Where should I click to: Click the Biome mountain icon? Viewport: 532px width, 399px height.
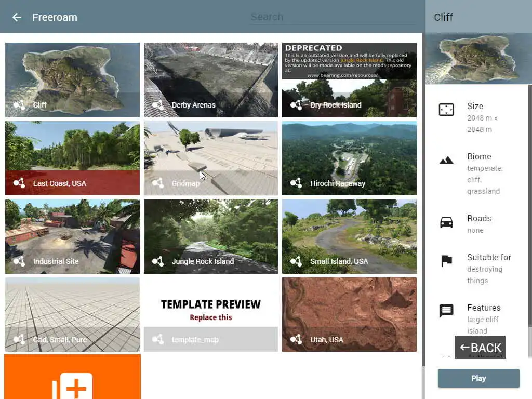pos(446,160)
